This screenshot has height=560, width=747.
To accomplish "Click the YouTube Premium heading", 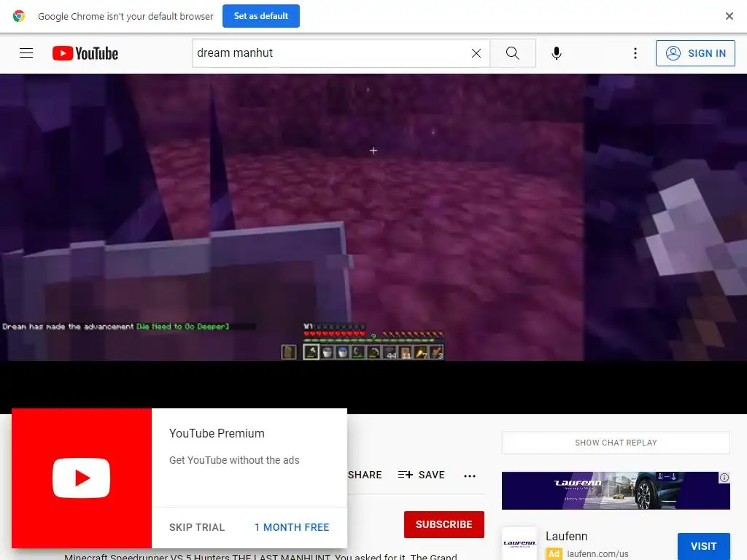I will (x=217, y=433).
